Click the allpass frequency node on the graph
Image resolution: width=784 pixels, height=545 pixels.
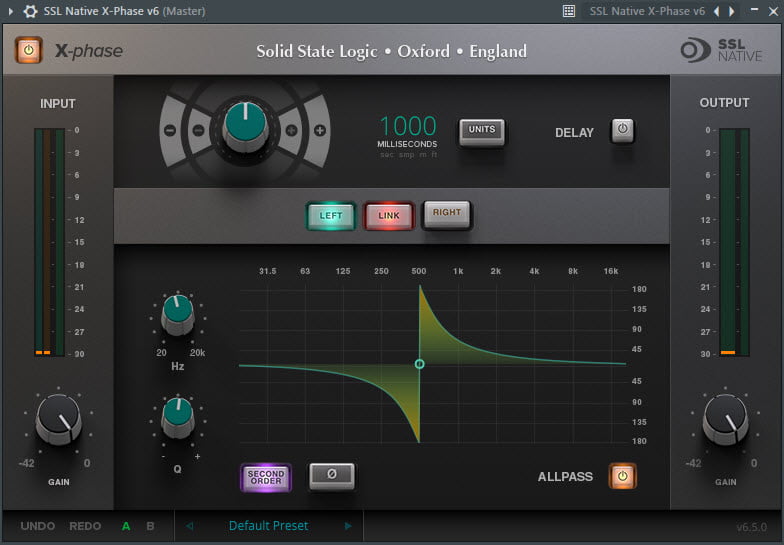point(420,364)
